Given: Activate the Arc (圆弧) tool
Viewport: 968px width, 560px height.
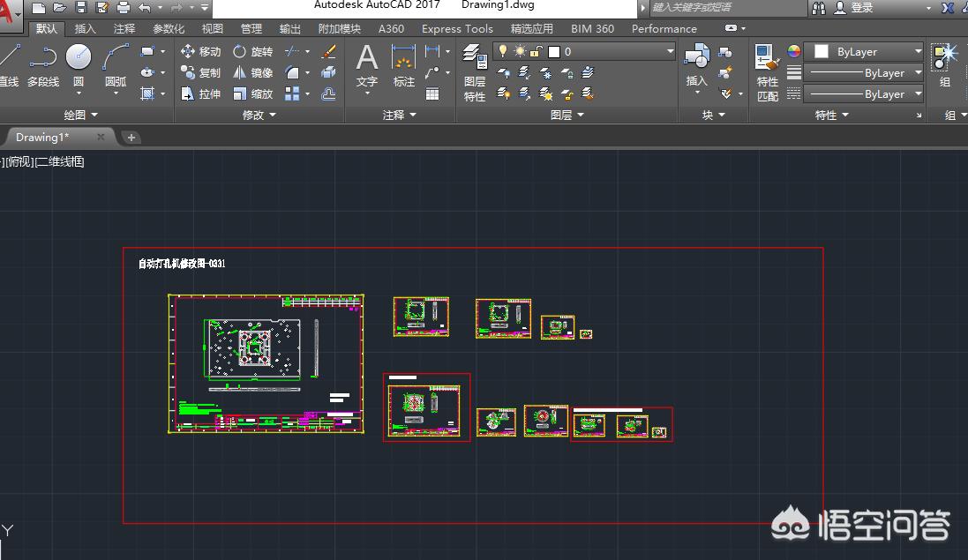Looking at the screenshot, I should click(116, 66).
